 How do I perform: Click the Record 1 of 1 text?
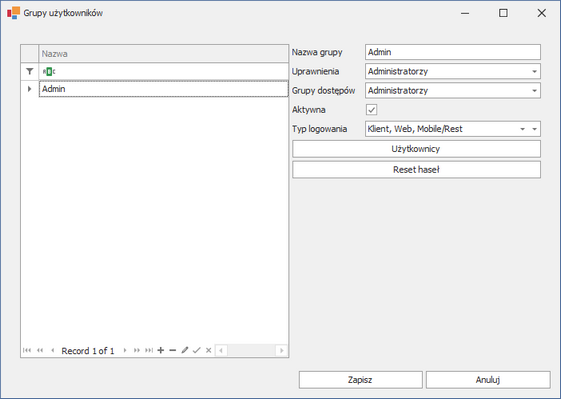tap(88, 351)
